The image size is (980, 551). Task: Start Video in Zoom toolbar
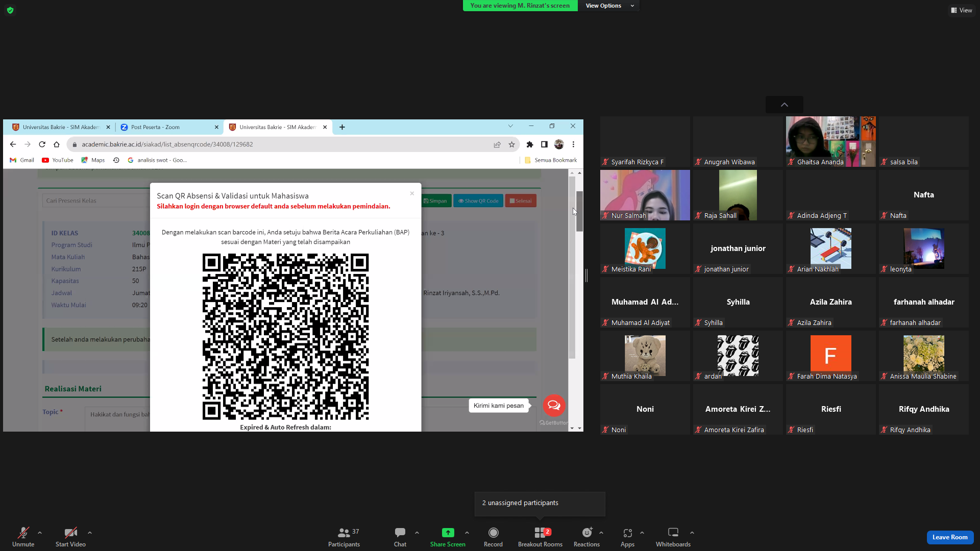click(x=70, y=537)
